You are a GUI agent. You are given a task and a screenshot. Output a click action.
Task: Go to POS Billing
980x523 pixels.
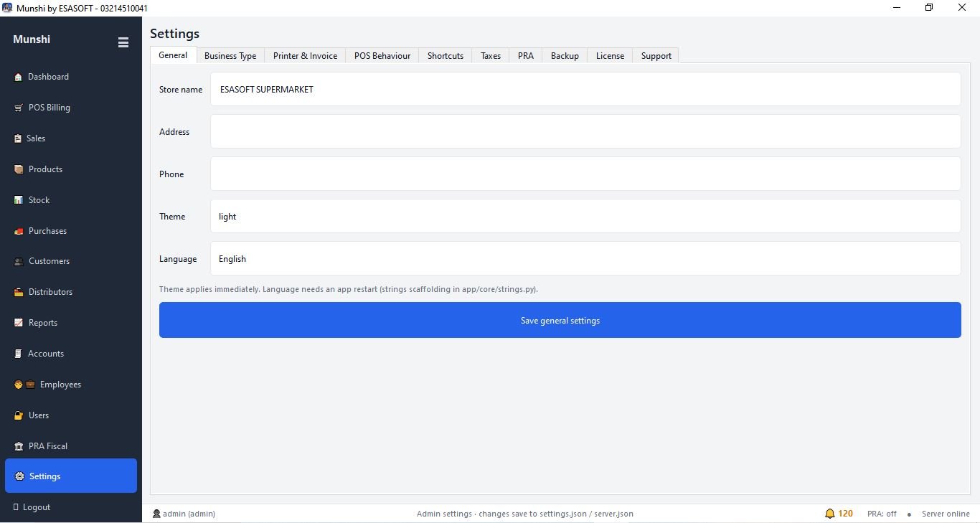[70, 108]
